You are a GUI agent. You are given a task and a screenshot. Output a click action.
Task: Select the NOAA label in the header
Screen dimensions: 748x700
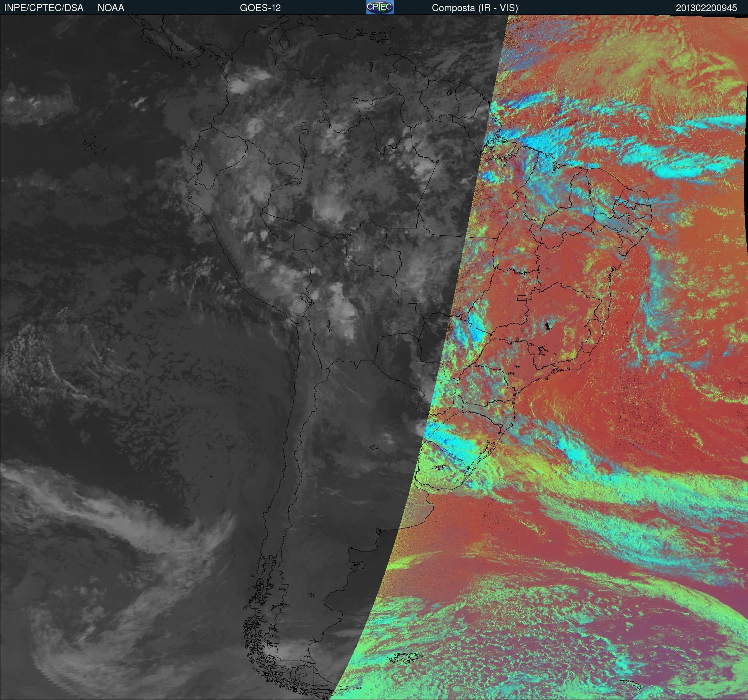(111, 8)
